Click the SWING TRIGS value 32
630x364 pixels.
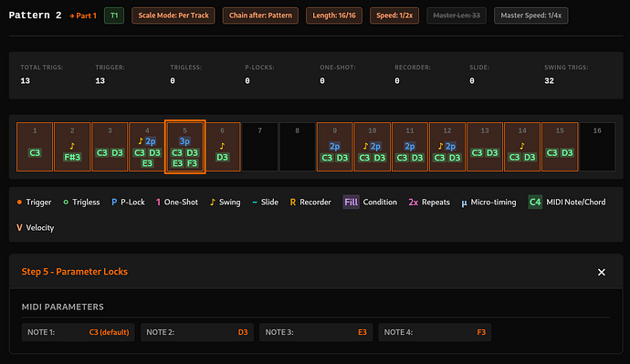pyautogui.click(x=550, y=81)
